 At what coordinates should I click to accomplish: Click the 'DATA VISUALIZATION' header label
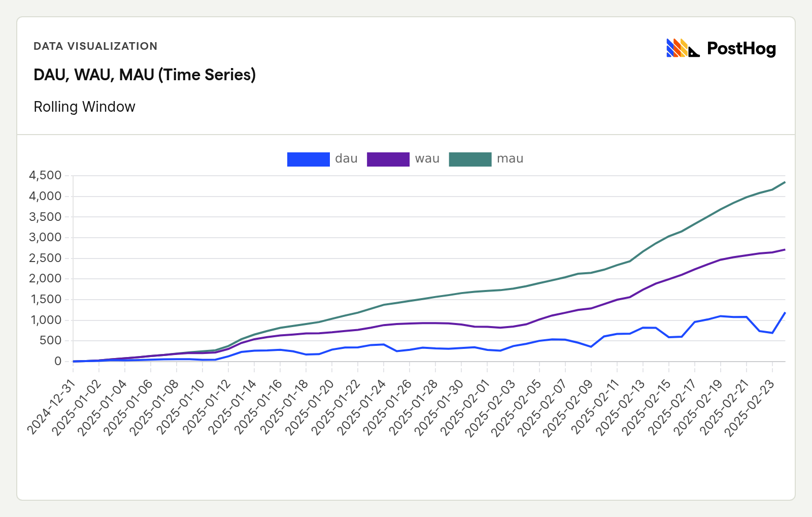tap(95, 46)
